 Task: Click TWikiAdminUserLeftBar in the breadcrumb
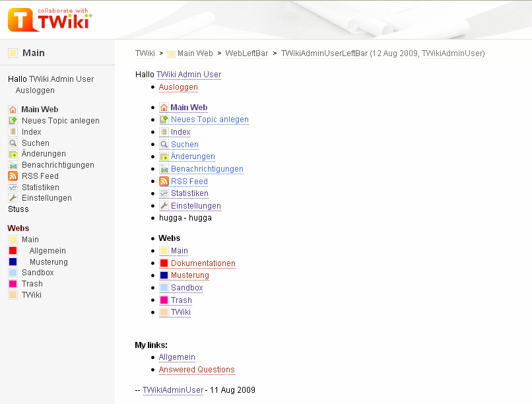(324, 53)
